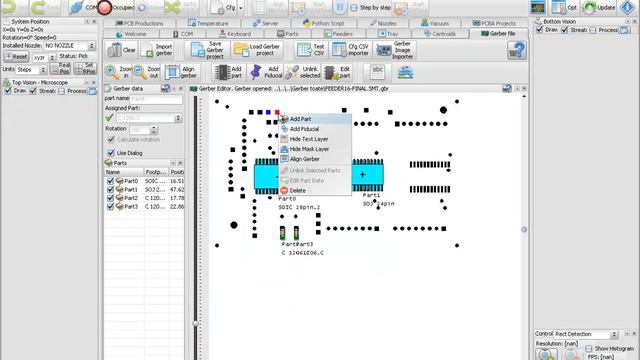
Task: Open the Test CSV tool
Action: (x=311, y=50)
